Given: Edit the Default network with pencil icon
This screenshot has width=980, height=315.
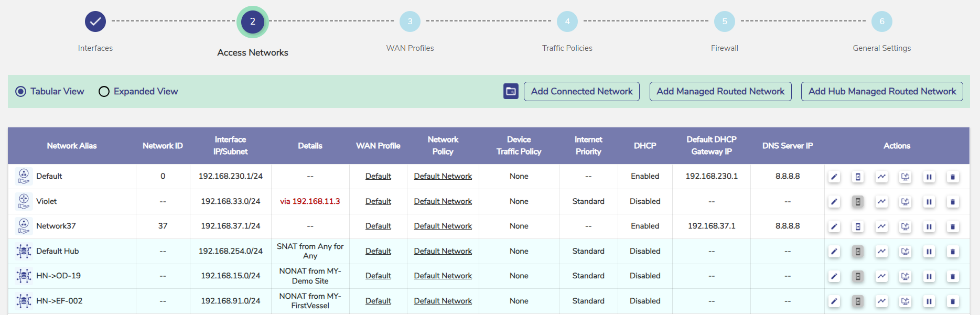Looking at the screenshot, I should pyautogui.click(x=834, y=177).
